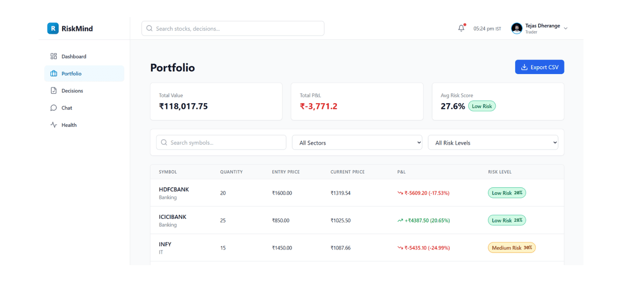The image size is (644, 292).
Task: Click the Low Risk badge for ICICIBANK
Action: click(x=507, y=220)
